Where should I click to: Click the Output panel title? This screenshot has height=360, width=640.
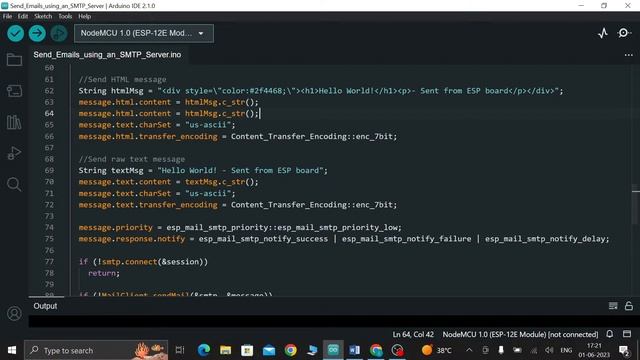(x=45, y=306)
